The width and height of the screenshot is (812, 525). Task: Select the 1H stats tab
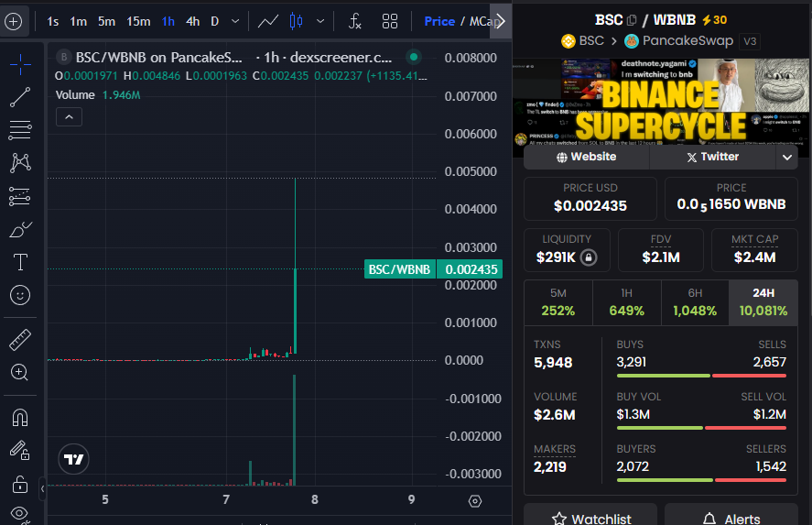(x=626, y=302)
